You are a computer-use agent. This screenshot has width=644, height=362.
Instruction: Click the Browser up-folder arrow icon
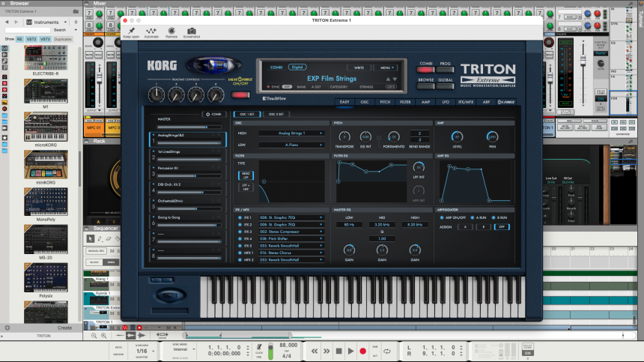76,22
